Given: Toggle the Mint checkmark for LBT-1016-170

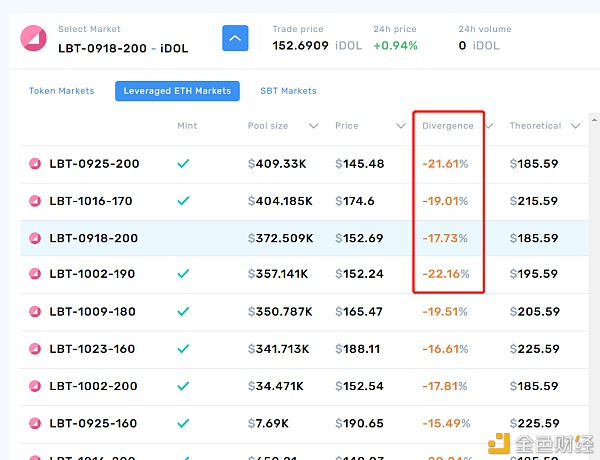Looking at the screenshot, I should (183, 201).
